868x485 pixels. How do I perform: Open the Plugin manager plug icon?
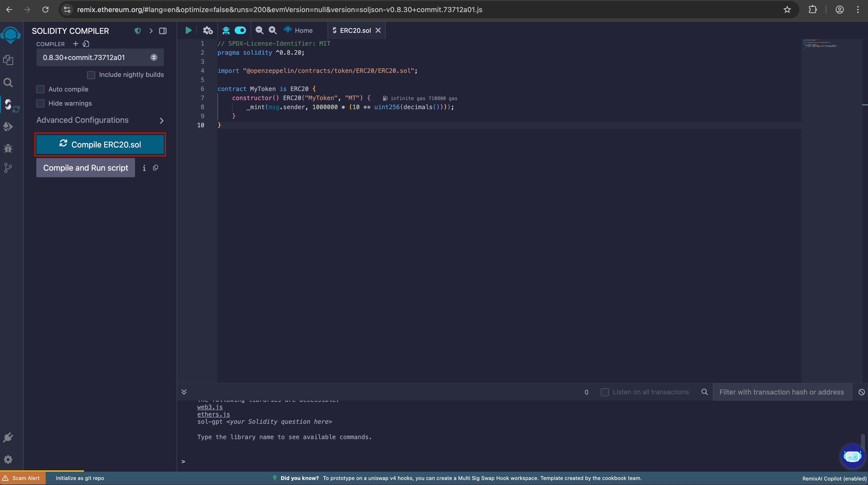[8, 437]
